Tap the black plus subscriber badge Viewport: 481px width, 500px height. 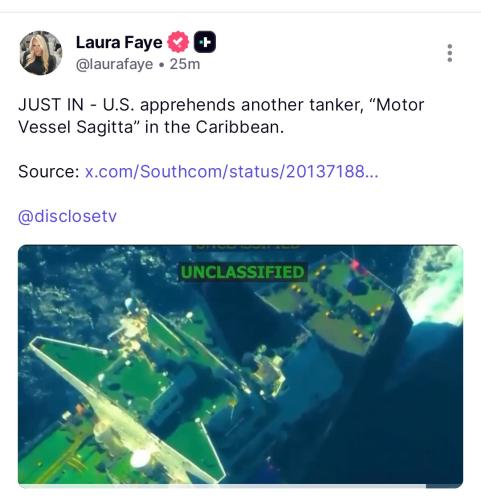[205, 42]
